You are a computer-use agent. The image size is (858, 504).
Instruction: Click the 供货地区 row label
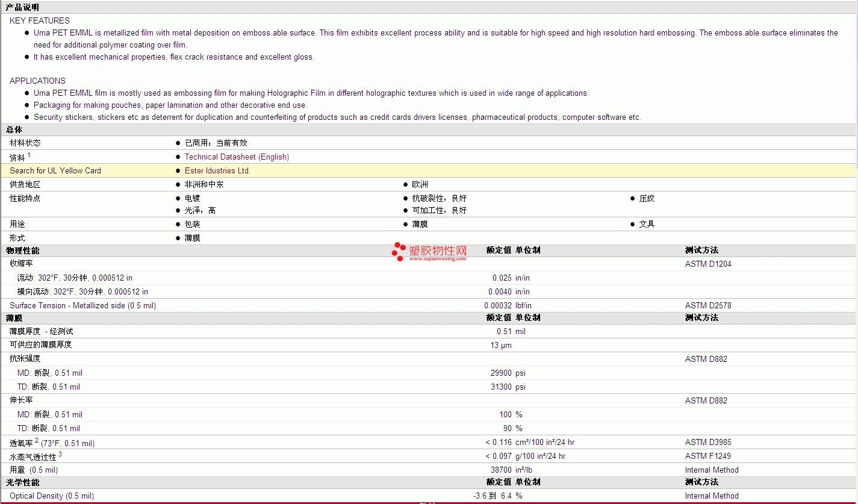tap(25, 185)
